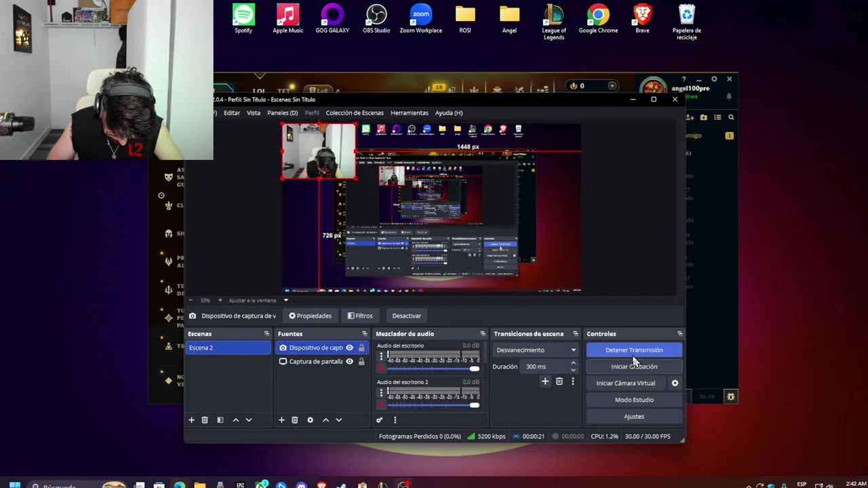Delete selected scene with trash icon
This screenshot has height=488, width=868.
pos(204,420)
